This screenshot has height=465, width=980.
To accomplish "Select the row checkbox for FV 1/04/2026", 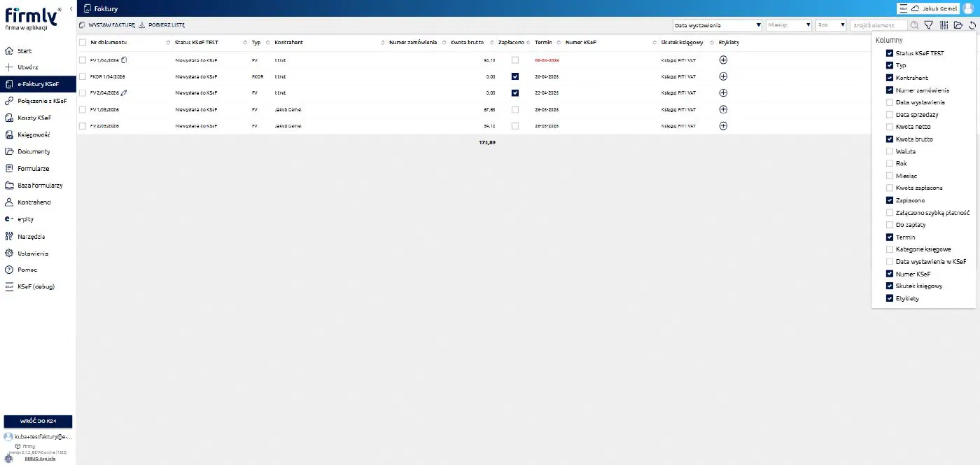I will (83, 60).
